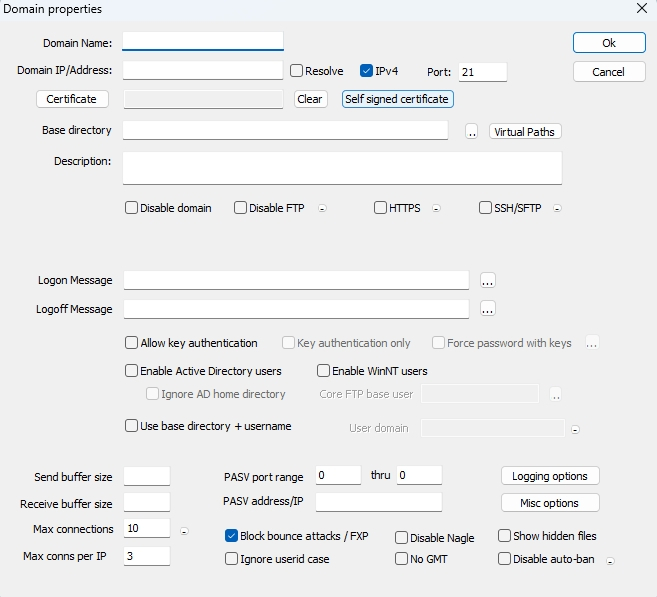Click the Self signed certificate button
Screen dimensions: 657x597
(397, 99)
